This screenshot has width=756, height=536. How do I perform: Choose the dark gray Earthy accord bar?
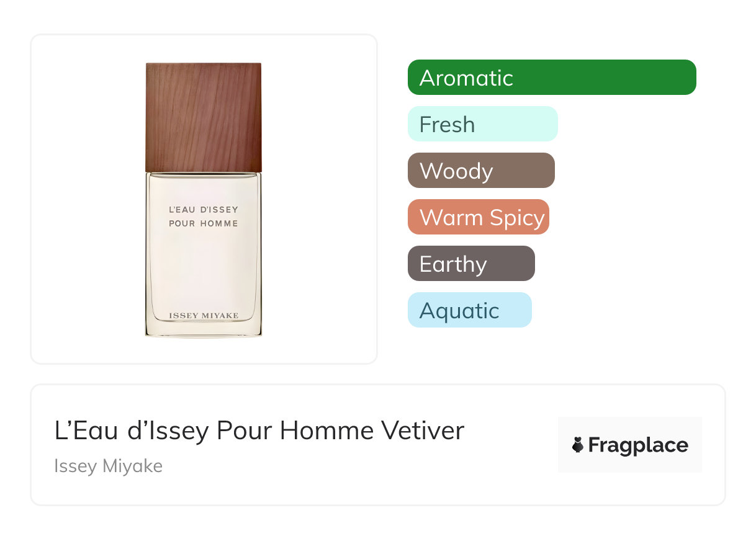click(x=470, y=264)
